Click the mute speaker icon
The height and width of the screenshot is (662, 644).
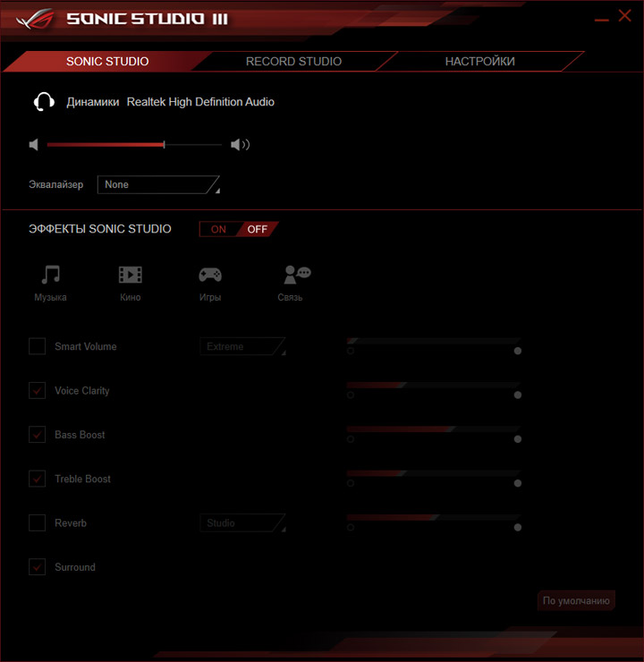pos(34,145)
